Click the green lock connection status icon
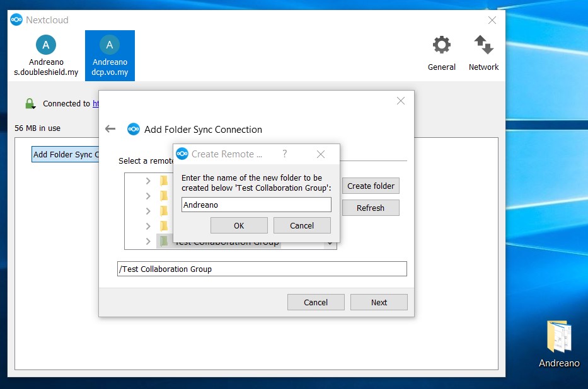588x389 pixels. (x=30, y=104)
